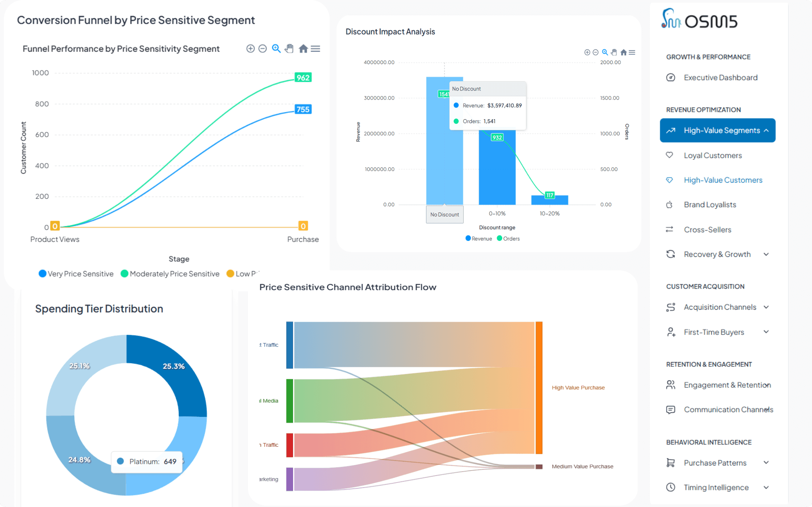The image size is (812, 507).
Task: Open Cross-Sellers link
Action: point(707,230)
